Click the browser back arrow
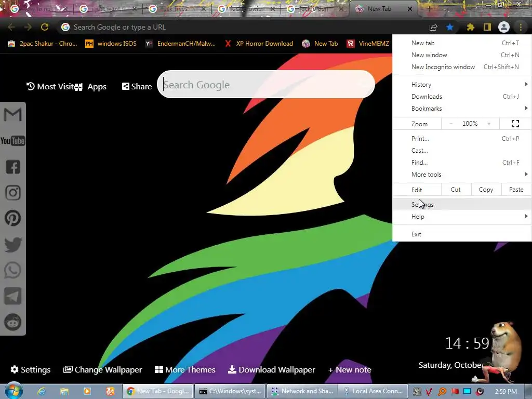The image size is (532, 399). [x=11, y=27]
